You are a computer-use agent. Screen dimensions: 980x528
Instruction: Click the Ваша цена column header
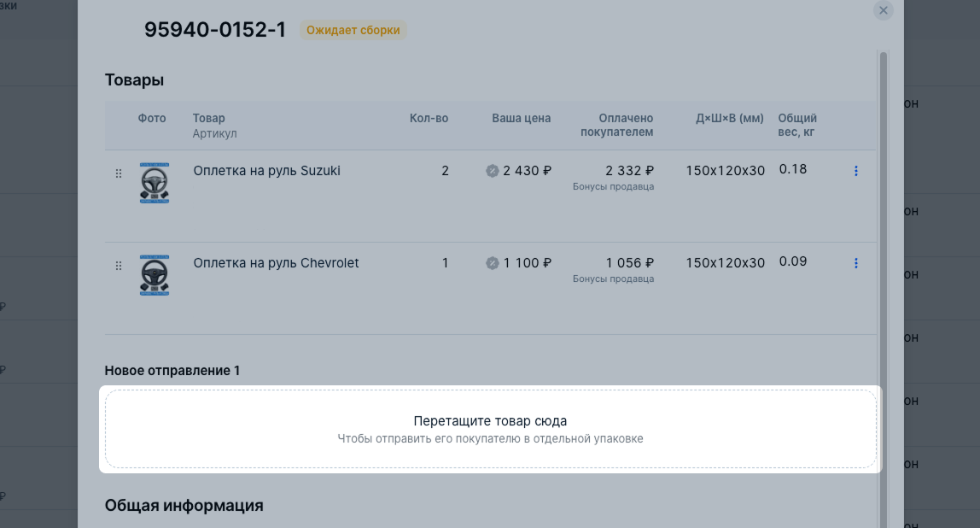[521, 119]
